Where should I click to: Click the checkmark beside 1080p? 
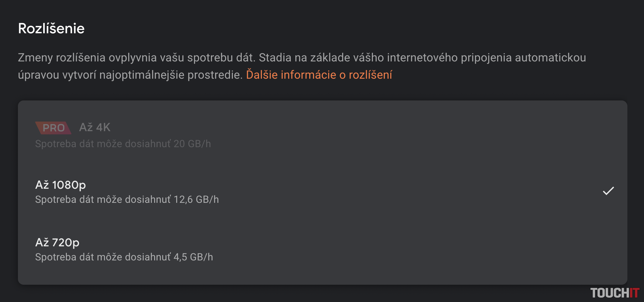coord(608,191)
